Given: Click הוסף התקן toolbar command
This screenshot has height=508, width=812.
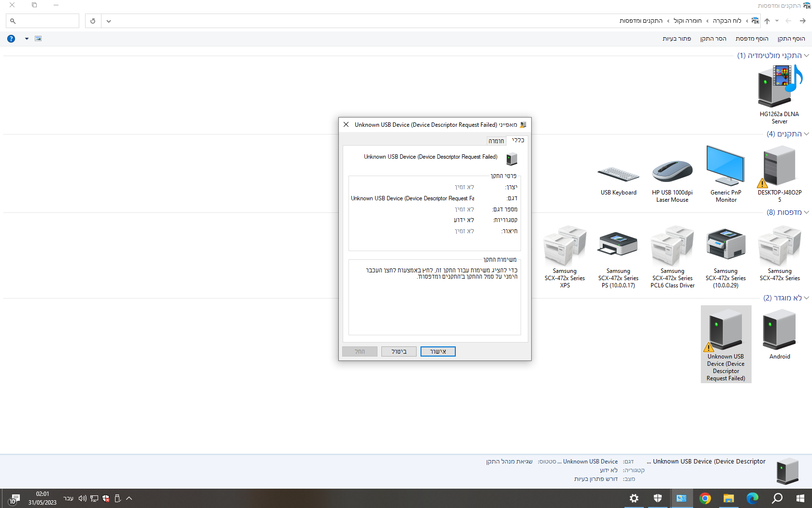Looking at the screenshot, I should [791, 39].
